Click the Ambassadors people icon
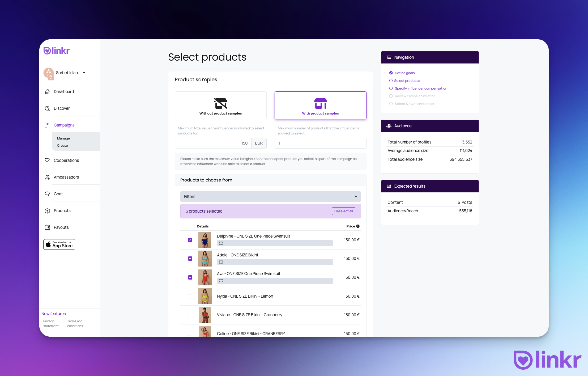The width and height of the screenshot is (588, 376). pos(47,177)
